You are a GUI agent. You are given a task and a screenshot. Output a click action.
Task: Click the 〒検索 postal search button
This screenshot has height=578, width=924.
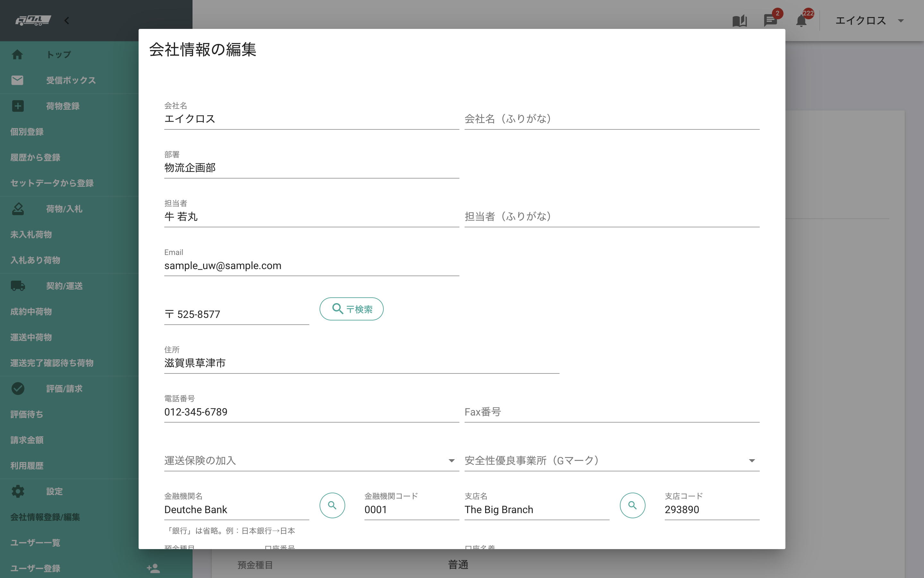[x=351, y=309]
